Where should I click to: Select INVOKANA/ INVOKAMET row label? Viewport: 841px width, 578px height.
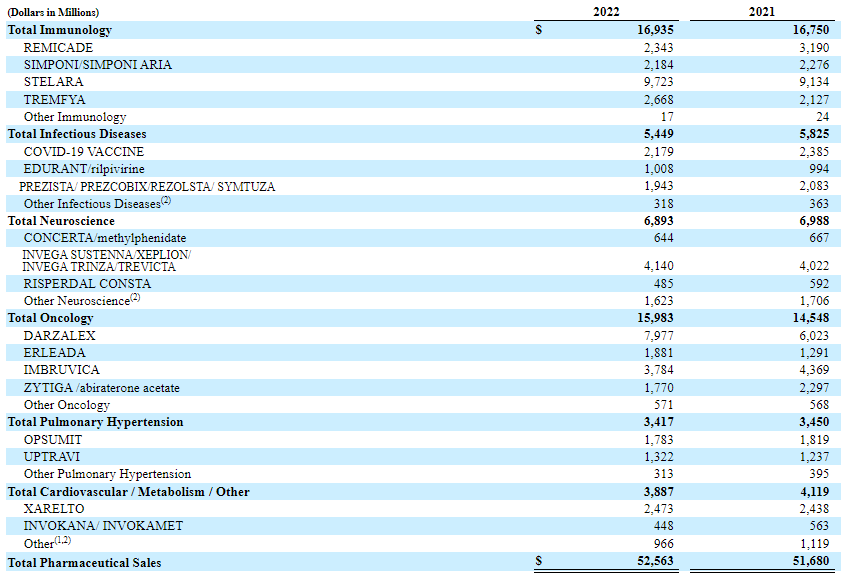pos(104,526)
